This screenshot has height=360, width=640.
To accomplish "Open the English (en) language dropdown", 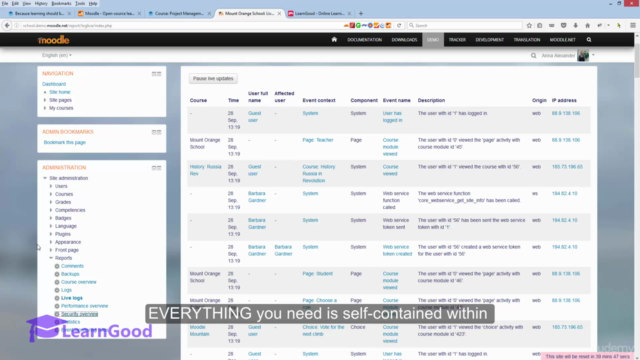I will point(57,55).
